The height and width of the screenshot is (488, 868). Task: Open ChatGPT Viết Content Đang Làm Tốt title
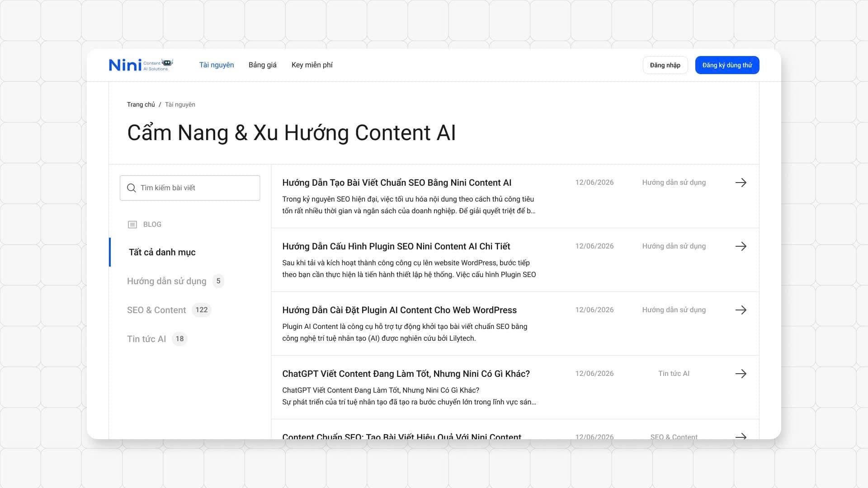point(406,374)
